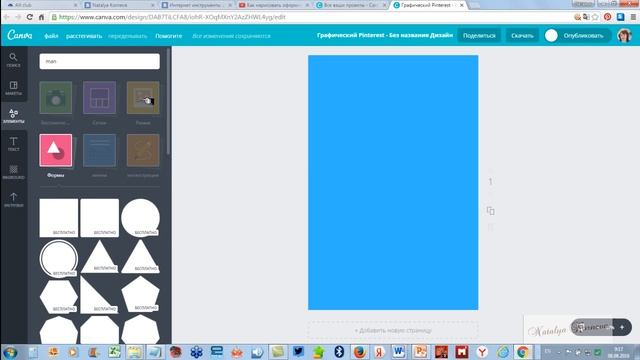Open the free photos category tile
Image resolution: width=640 pixels, height=360 pixels.
[x=56, y=98]
